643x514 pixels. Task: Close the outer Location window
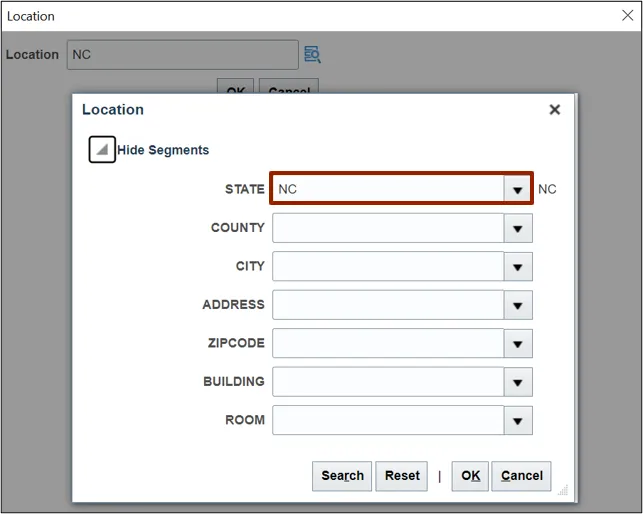(628, 16)
